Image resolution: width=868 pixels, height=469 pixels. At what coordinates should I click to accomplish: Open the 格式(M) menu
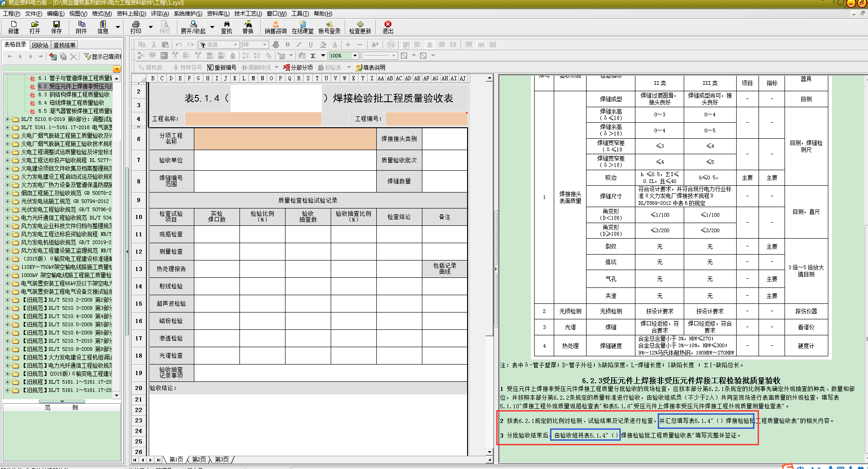tap(102, 14)
